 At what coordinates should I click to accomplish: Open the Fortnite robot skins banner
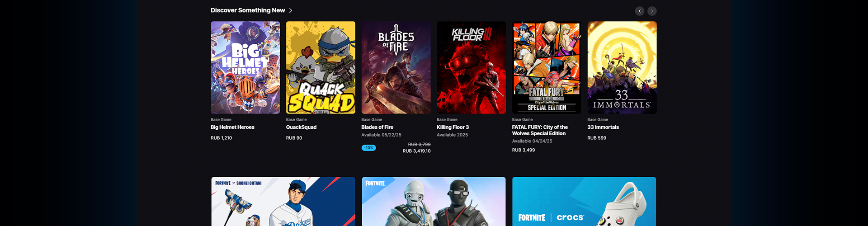click(x=434, y=201)
